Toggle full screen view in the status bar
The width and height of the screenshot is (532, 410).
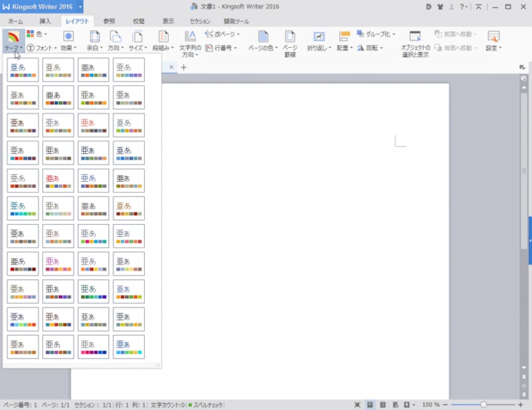coord(357,403)
